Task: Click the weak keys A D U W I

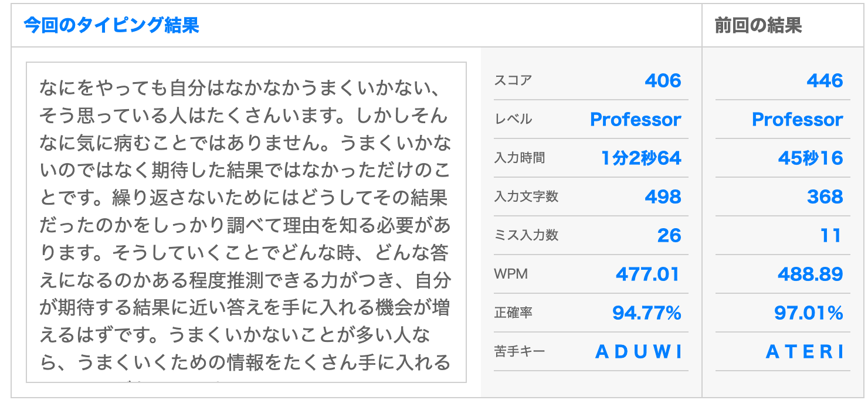Action: point(639,351)
